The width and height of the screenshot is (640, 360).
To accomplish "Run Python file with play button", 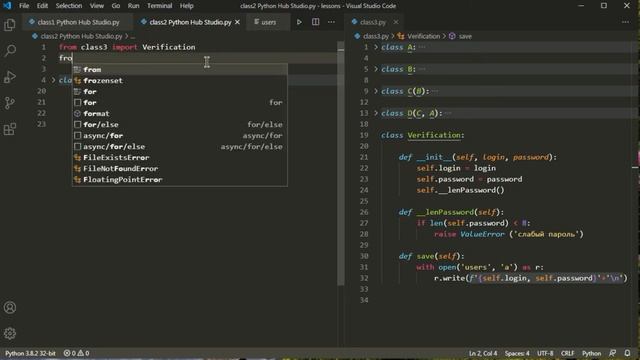I will (x=299, y=22).
